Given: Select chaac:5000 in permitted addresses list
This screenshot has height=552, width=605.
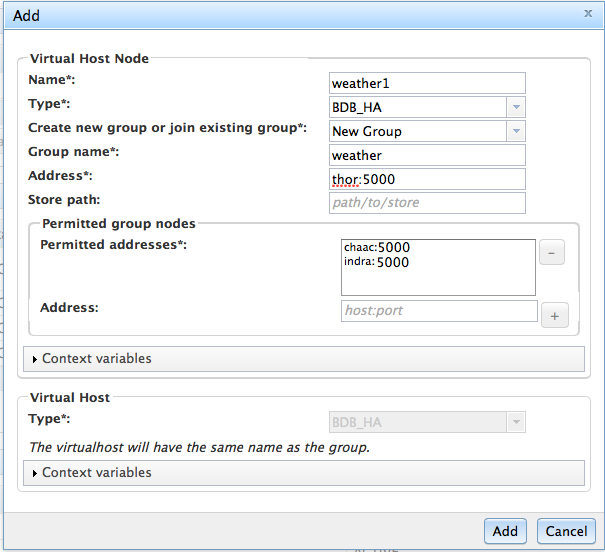Looking at the screenshot, I should (376, 247).
